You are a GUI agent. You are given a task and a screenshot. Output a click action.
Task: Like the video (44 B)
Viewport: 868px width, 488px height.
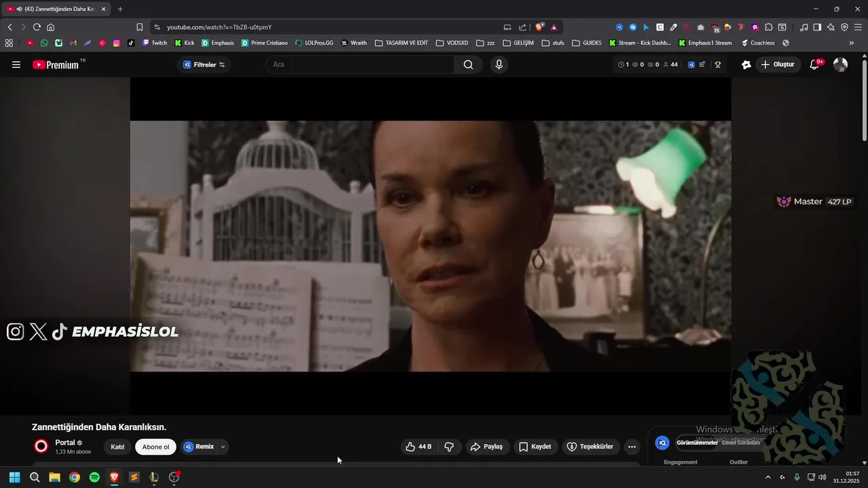pyautogui.click(x=418, y=447)
